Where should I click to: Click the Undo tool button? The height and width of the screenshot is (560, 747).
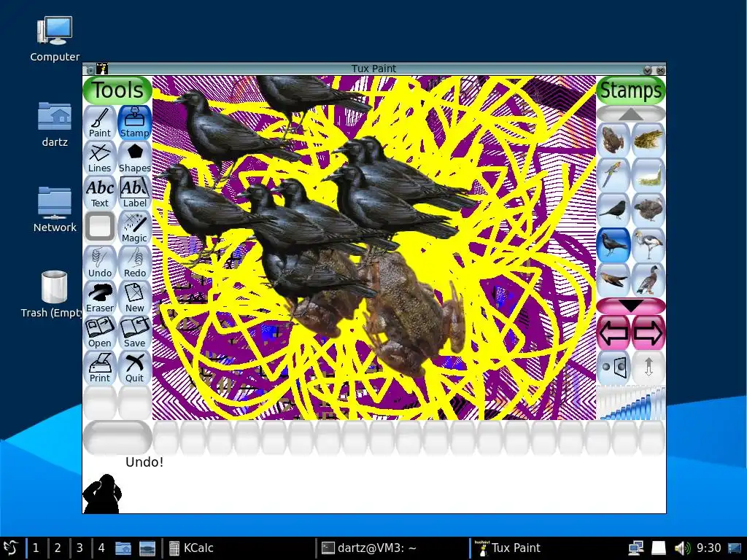click(99, 262)
